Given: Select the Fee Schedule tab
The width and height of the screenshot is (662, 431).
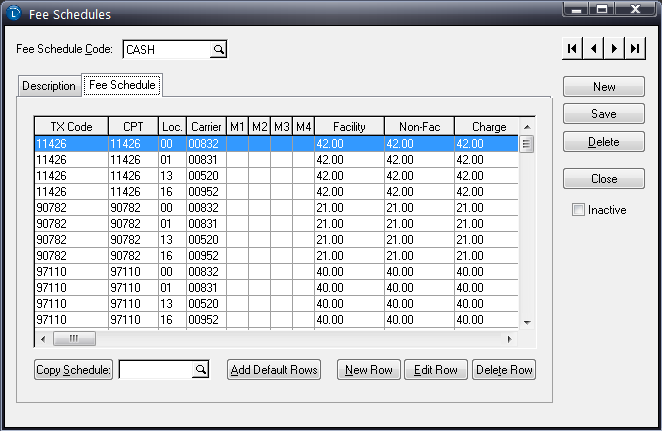Looking at the screenshot, I should [122, 85].
